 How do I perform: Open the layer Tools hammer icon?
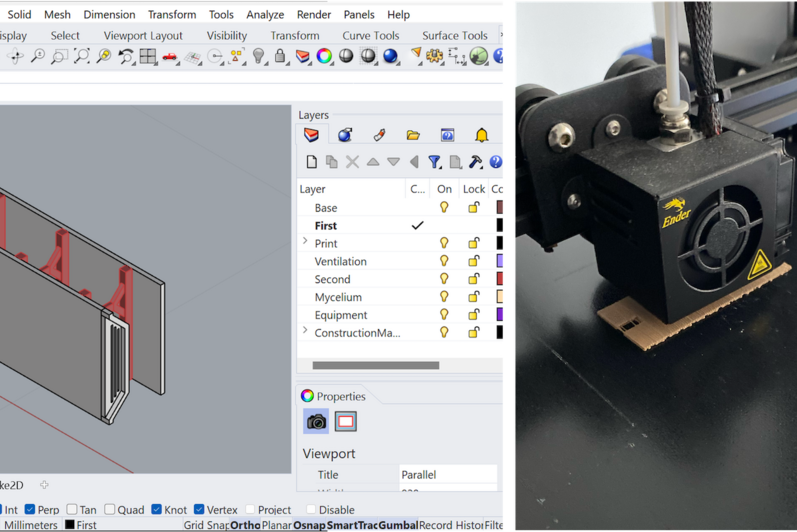click(475, 162)
